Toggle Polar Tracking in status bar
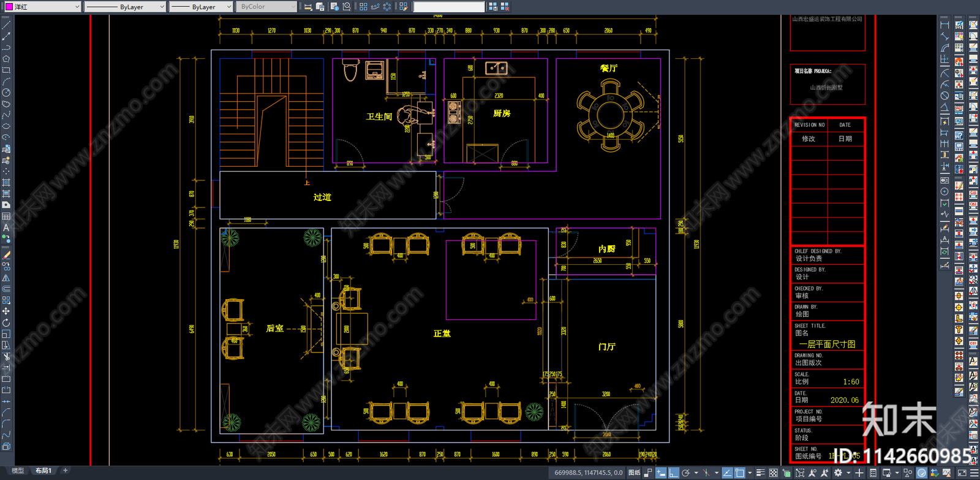The image size is (980, 480). click(x=686, y=473)
